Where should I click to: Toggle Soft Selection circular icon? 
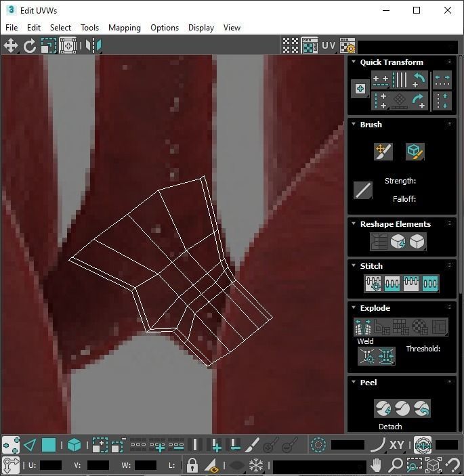click(318, 446)
